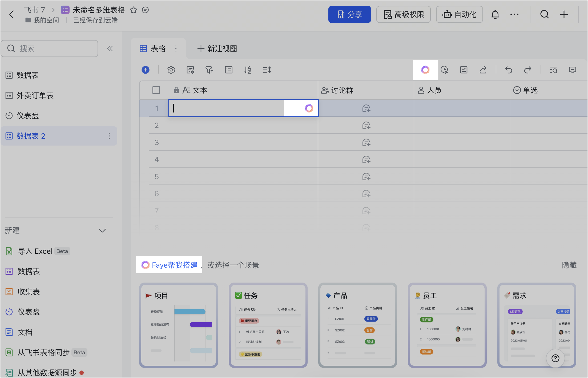Open the comment bubble next to title
Image resolution: width=588 pixels, height=378 pixels.
pyautogui.click(x=145, y=10)
